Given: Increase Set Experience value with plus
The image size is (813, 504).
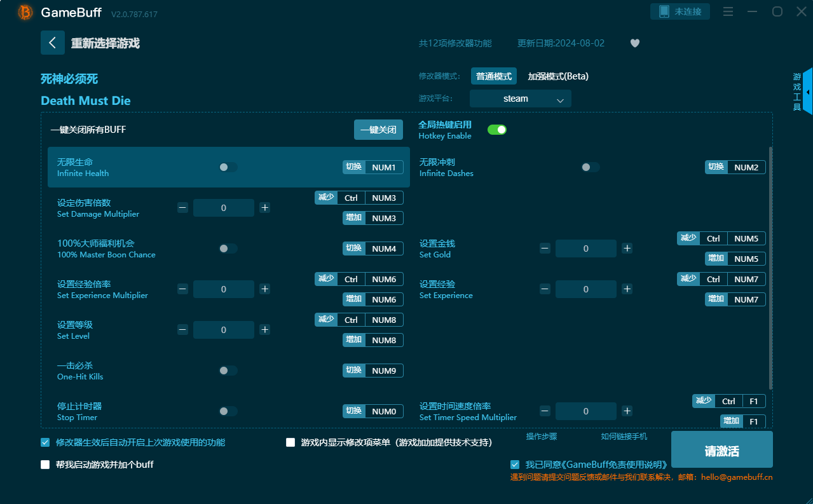Looking at the screenshot, I should coord(627,289).
